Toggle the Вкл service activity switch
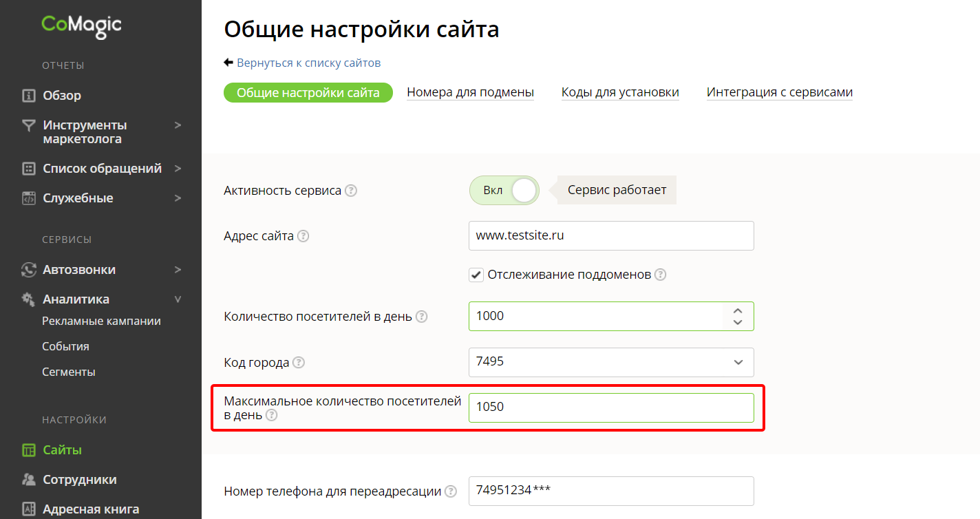 (x=504, y=191)
